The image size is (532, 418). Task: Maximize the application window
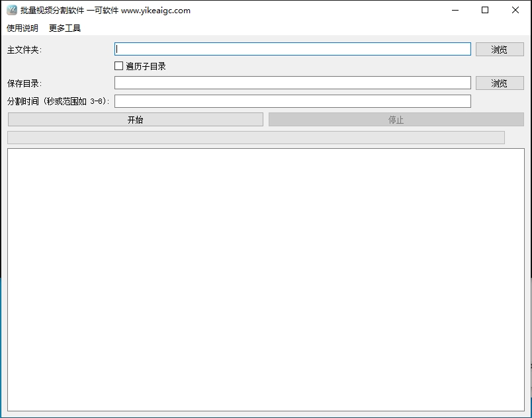[x=485, y=10]
